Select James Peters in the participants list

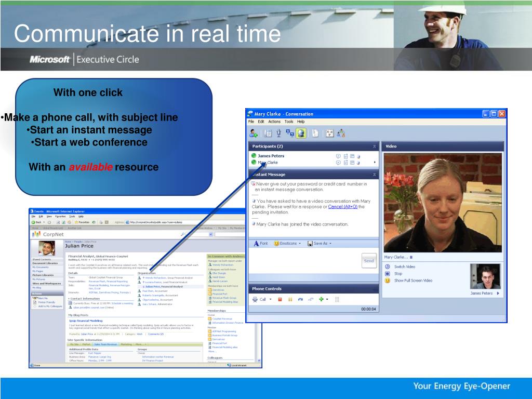click(271, 156)
